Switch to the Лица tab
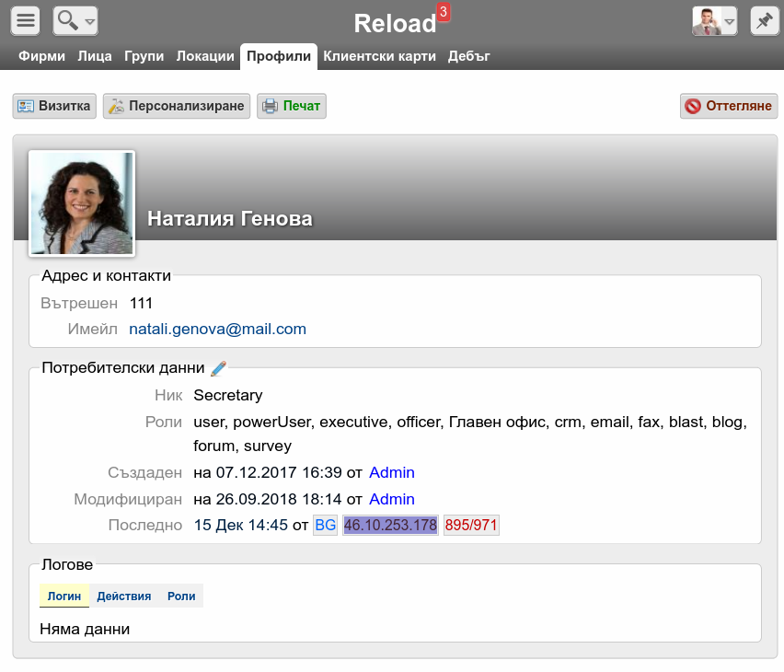The image size is (784, 672). pyautogui.click(x=95, y=56)
